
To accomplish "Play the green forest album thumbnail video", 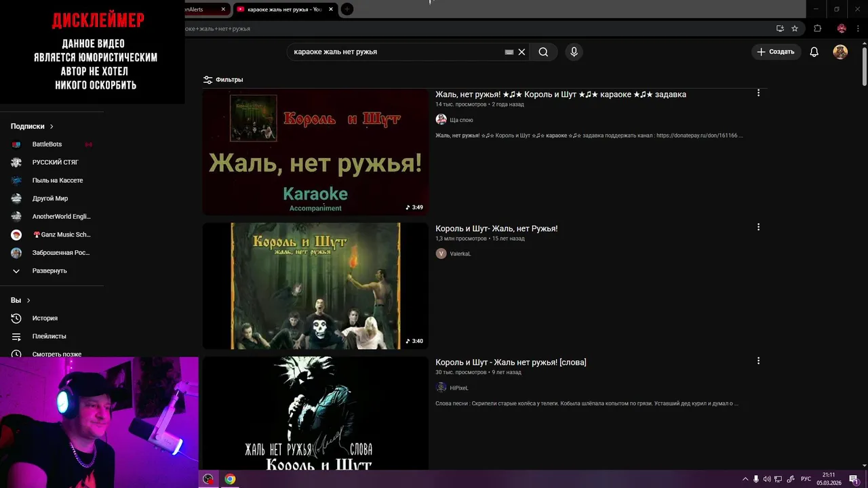I will 315,286.
